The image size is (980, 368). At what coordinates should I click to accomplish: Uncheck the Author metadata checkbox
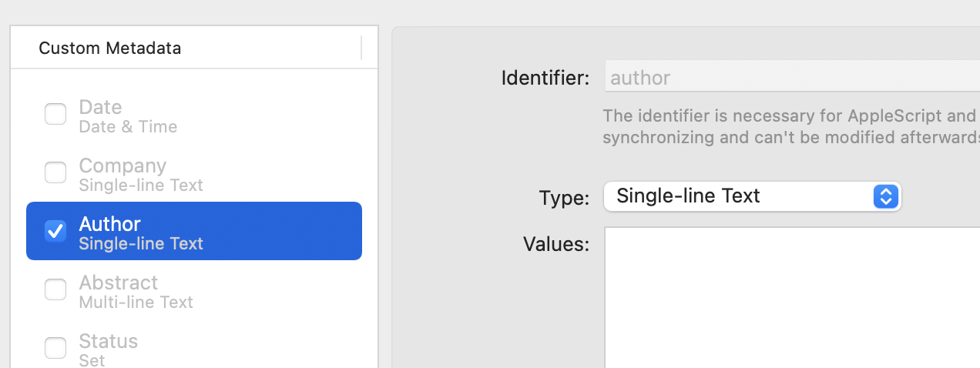pyautogui.click(x=55, y=231)
